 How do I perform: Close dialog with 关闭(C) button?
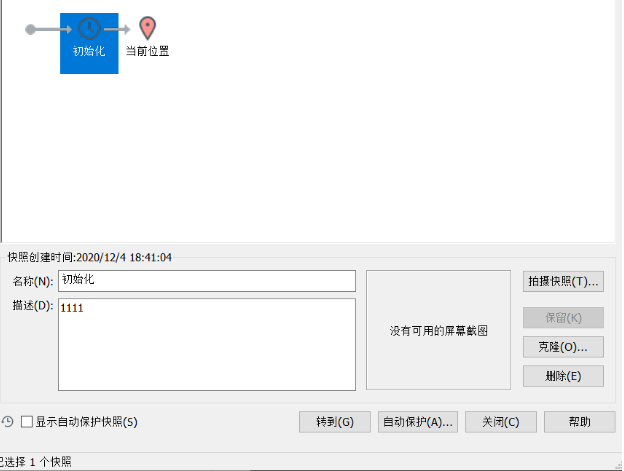pyautogui.click(x=500, y=422)
